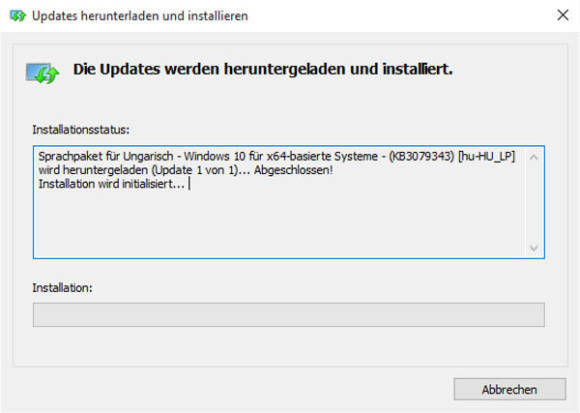The image size is (580, 413).
Task: Click inside the Installationsstatus text box
Action: [x=289, y=202]
